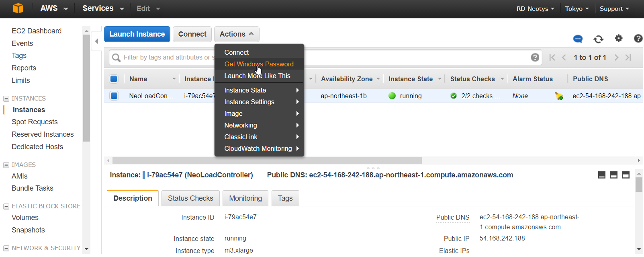The height and width of the screenshot is (257, 644).
Task: Click the create alarm bell icon
Action: (x=558, y=96)
